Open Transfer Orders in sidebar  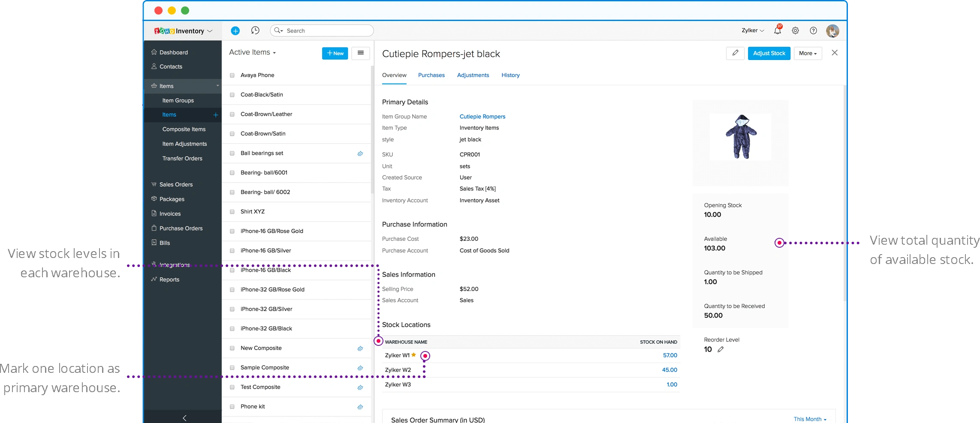182,158
